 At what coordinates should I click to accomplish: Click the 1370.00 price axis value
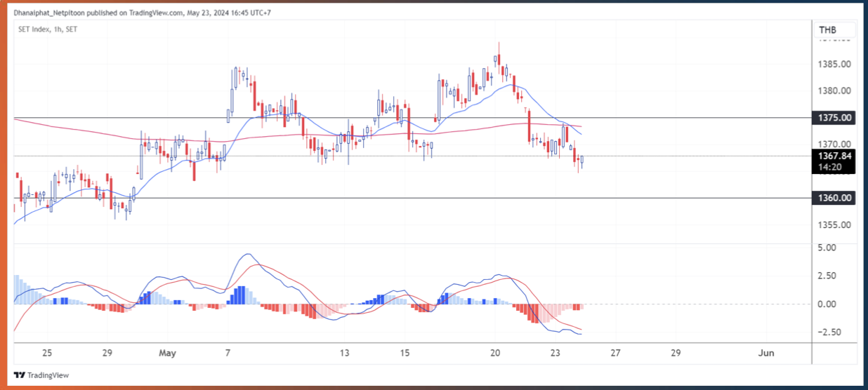pos(836,144)
